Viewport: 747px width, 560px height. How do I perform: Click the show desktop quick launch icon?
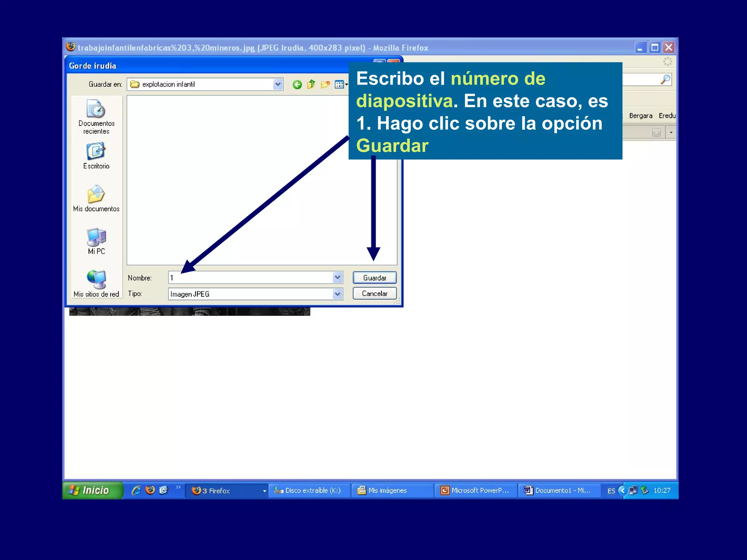tap(163, 490)
